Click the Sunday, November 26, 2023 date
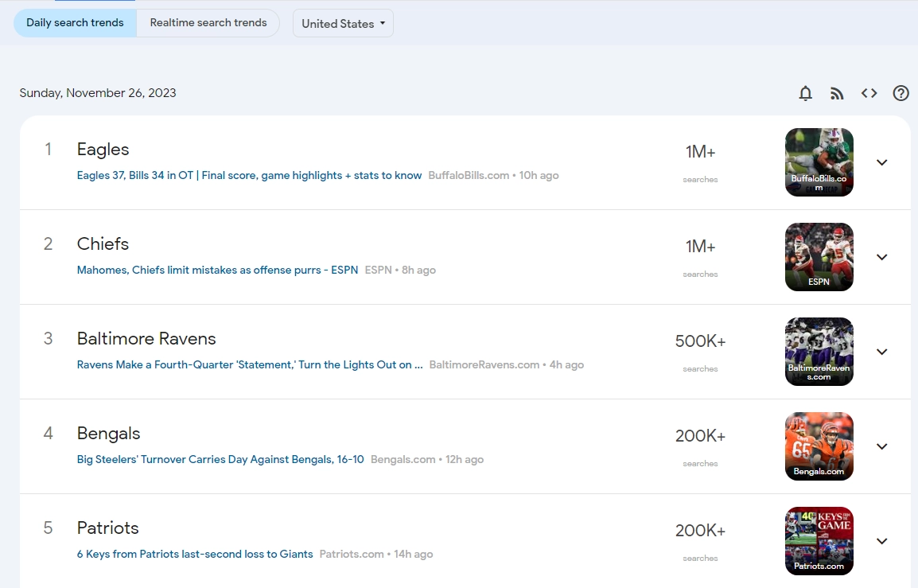The width and height of the screenshot is (918, 588). (x=98, y=93)
